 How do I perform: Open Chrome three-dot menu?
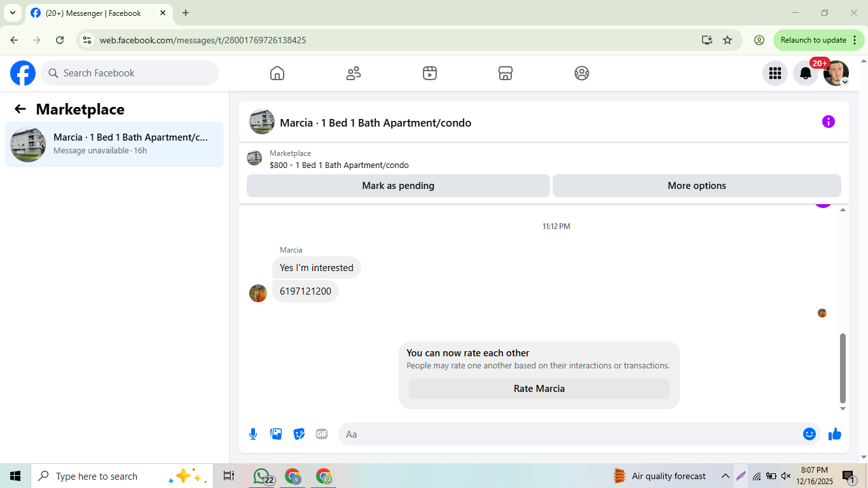pos(855,40)
